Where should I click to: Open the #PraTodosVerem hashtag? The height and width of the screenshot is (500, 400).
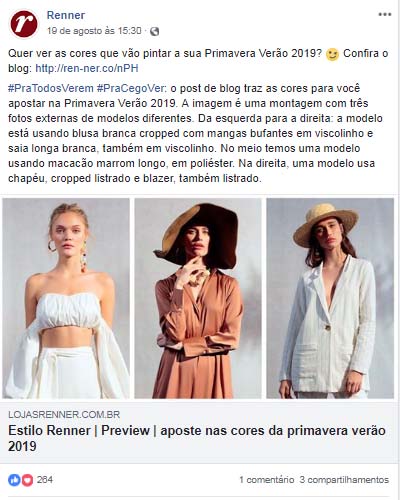(51, 88)
